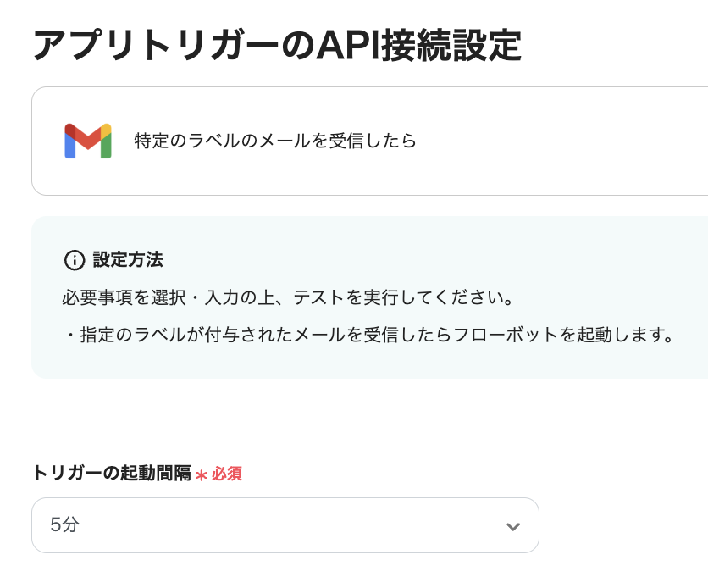Click the 指定のラベルが付与された instruction line
The height and width of the screenshot is (588, 708).
click(369, 336)
